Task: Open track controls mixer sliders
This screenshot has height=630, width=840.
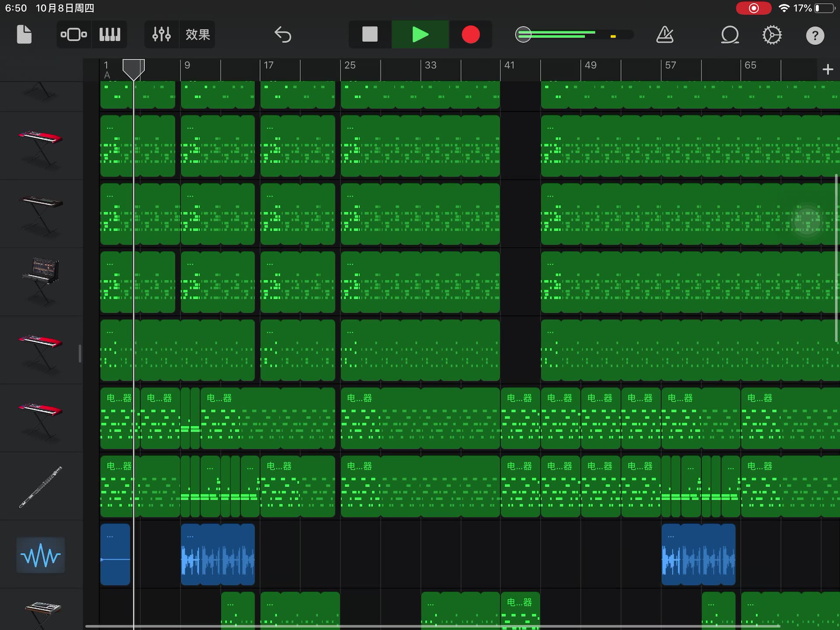Action: [161, 35]
